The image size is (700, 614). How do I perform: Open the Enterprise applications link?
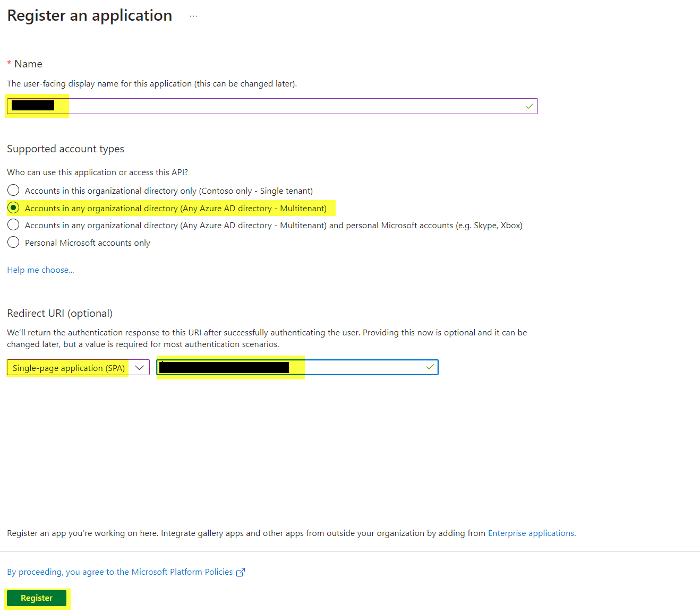531,533
